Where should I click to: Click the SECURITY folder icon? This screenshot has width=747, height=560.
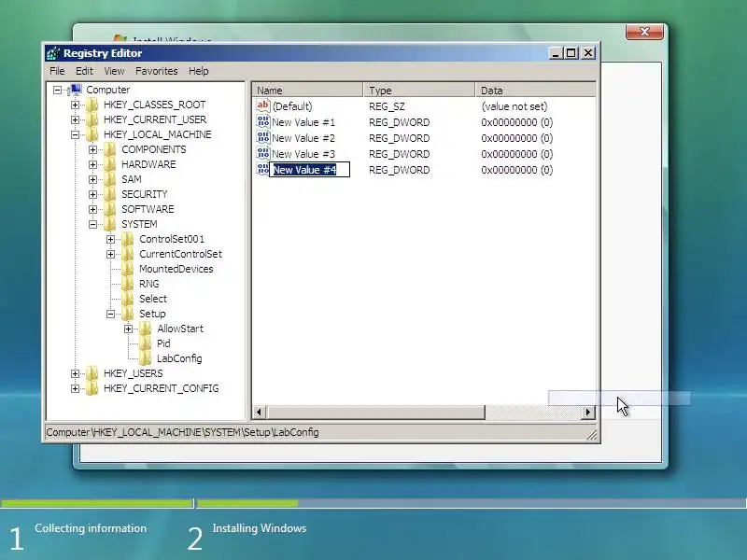[109, 194]
